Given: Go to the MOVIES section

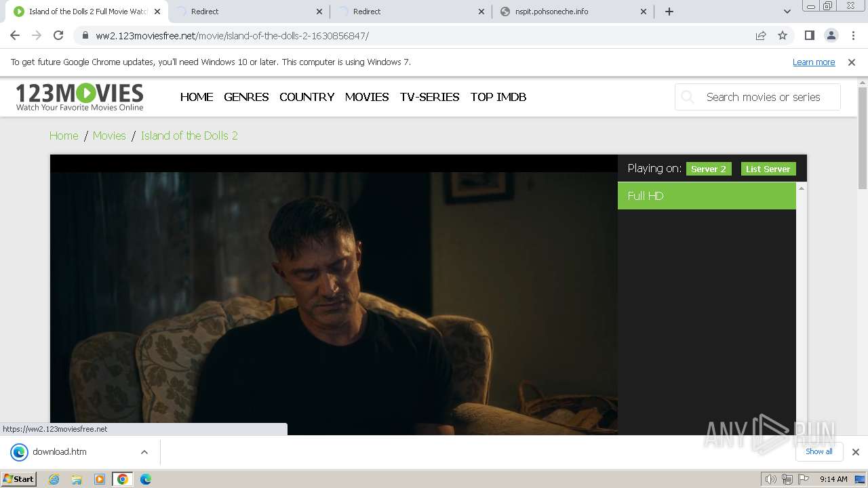Looking at the screenshot, I should (x=367, y=97).
